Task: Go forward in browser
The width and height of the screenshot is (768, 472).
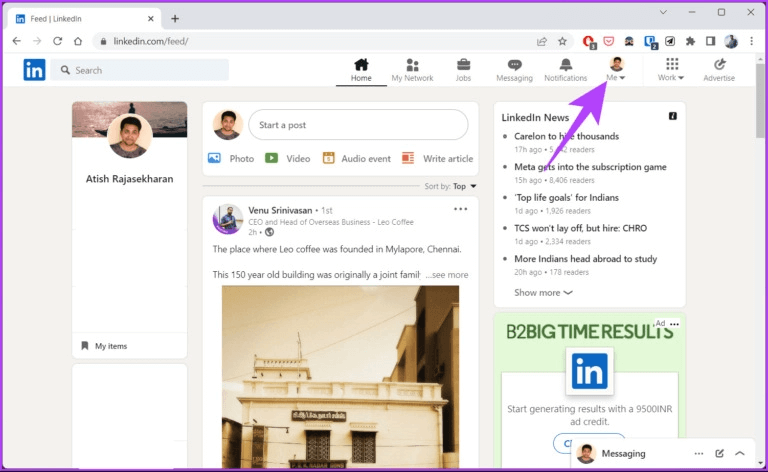Action: click(37, 41)
